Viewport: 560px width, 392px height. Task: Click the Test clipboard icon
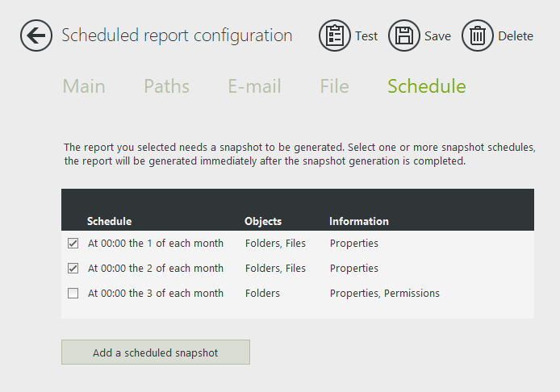coord(335,36)
